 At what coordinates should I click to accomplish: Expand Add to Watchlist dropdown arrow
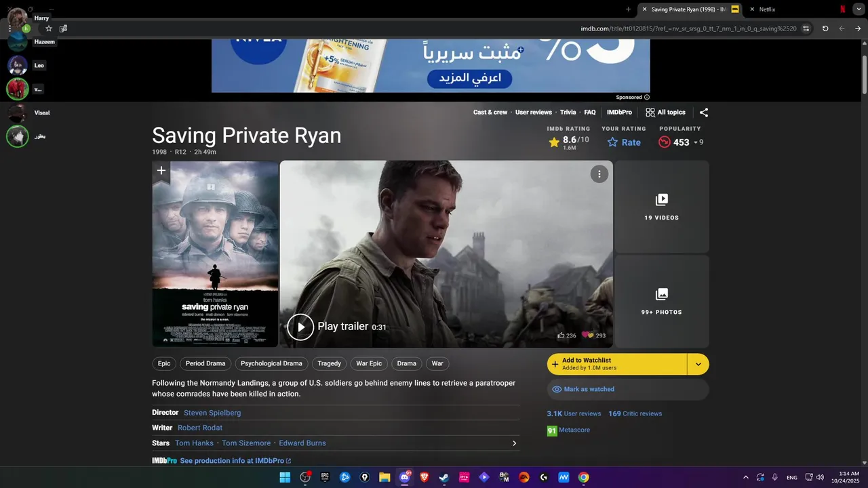698,365
